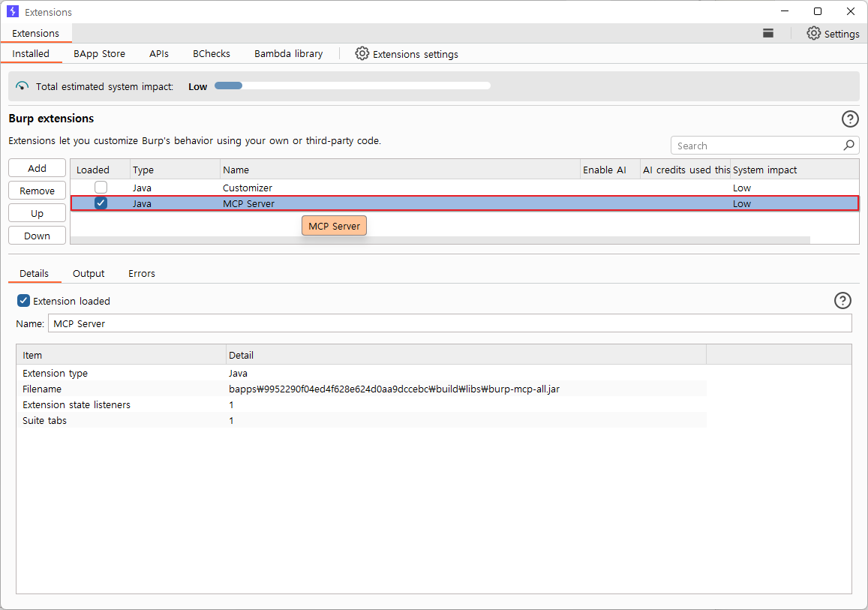Click the Low impact cell for Customizer
This screenshot has width=868, height=610.
794,188
